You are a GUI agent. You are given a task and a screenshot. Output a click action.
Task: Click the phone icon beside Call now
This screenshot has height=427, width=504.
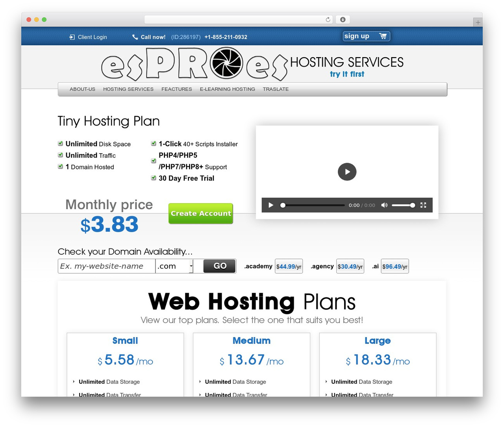click(135, 37)
